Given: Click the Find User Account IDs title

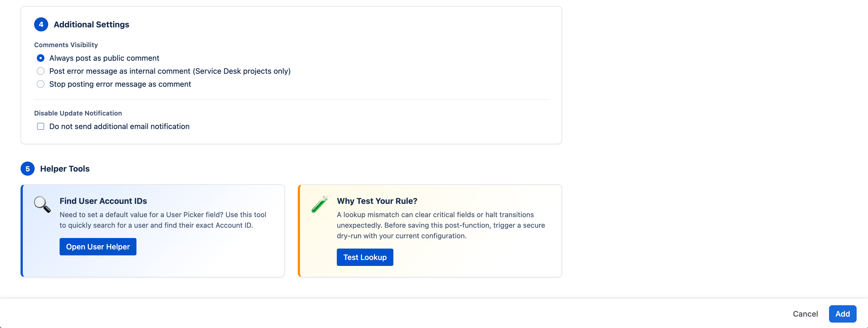Looking at the screenshot, I should coord(103,201).
